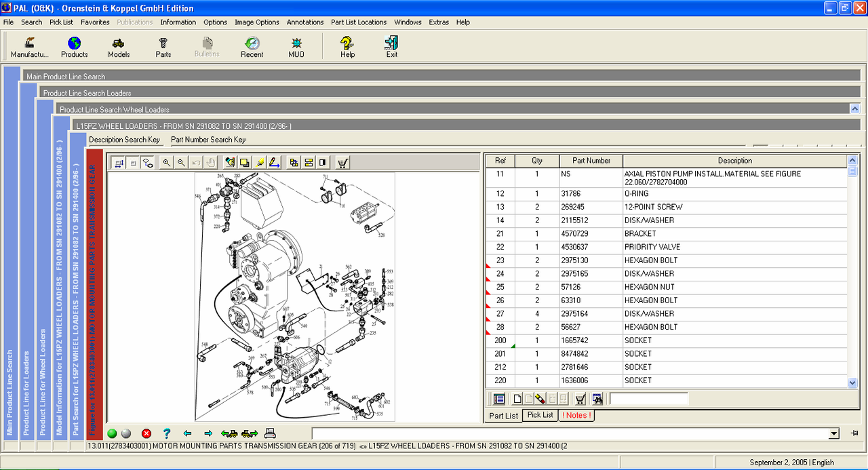This screenshot has height=470, width=868.
Task: Click the Part Number Search Key button
Action: [208, 140]
